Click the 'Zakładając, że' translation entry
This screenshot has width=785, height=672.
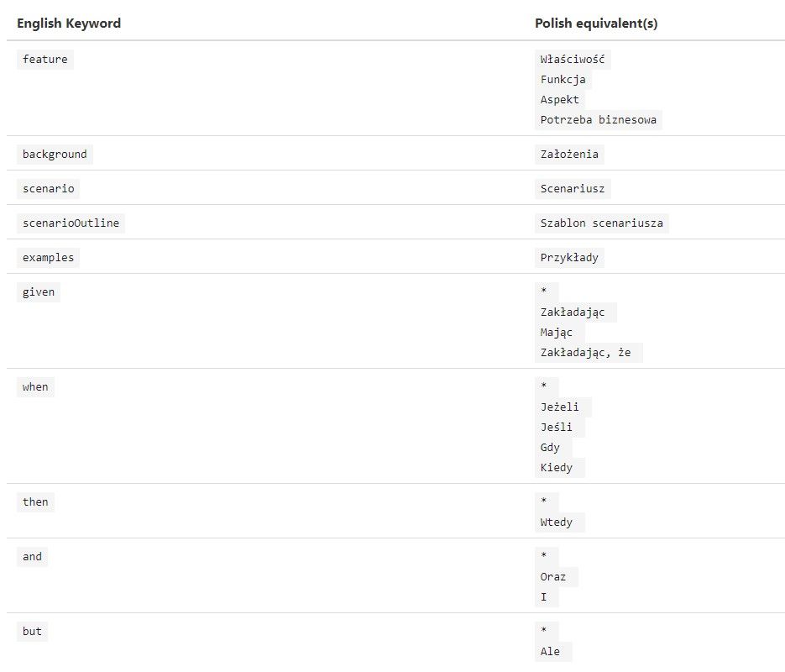[x=588, y=353]
